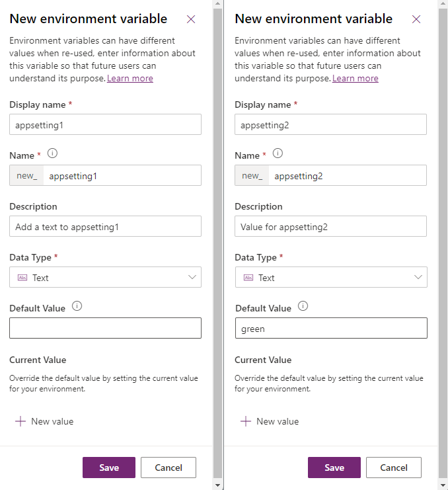Save the appsetting1 environment variable
This screenshot has height=490, width=448.
click(109, 468)
